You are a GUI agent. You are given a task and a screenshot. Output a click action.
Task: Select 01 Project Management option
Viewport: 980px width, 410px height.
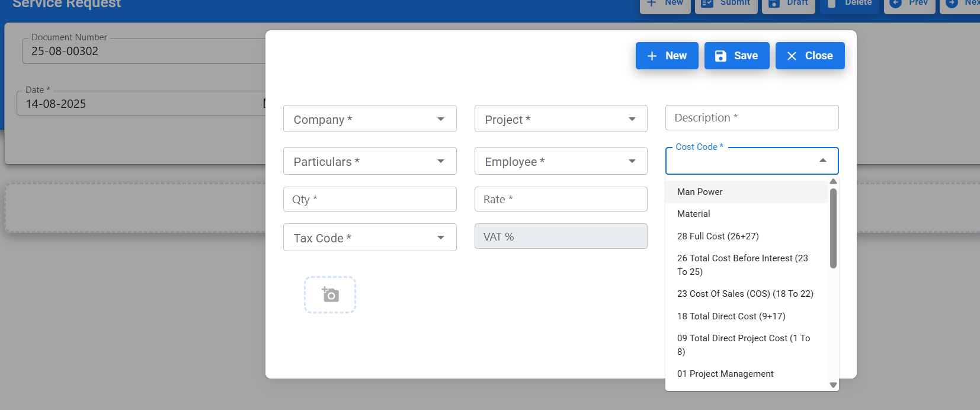click(725, 374)
